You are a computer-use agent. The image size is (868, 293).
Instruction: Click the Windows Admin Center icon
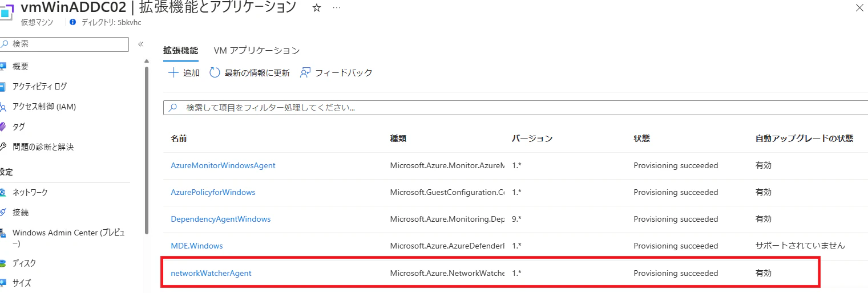[3, 233]
